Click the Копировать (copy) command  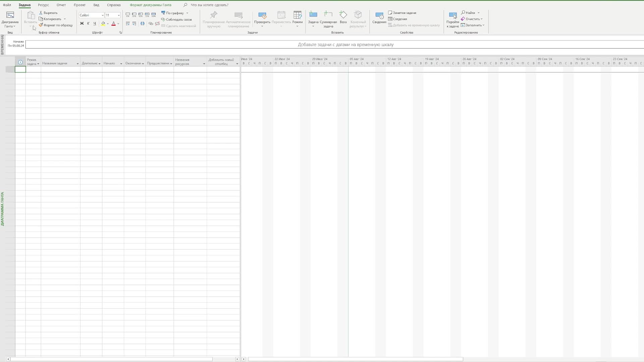pos(50,19)
